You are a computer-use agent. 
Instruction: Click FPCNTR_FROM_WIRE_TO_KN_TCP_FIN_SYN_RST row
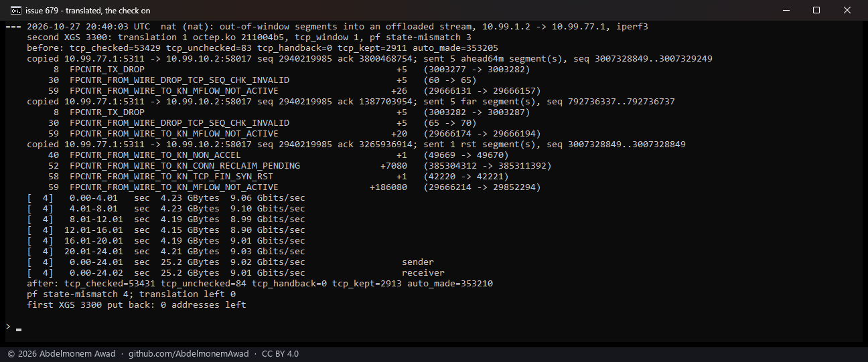coord(279,177)
